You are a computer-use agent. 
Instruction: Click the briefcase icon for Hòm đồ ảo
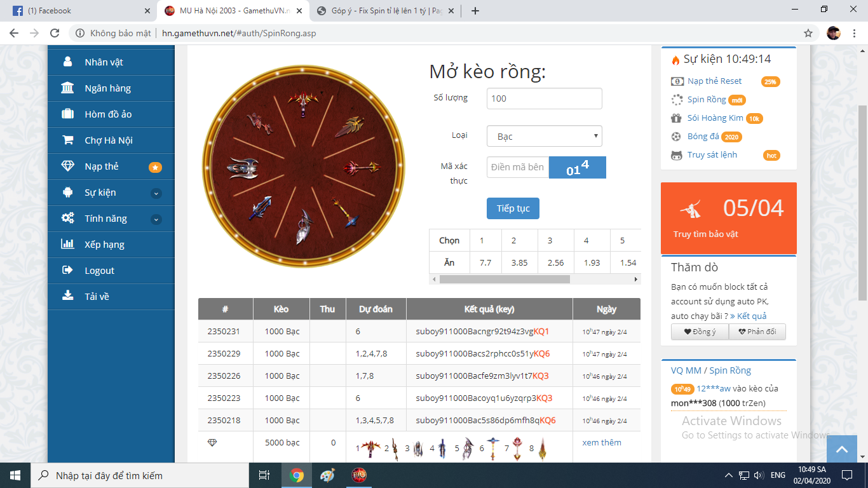click(67, 114)
